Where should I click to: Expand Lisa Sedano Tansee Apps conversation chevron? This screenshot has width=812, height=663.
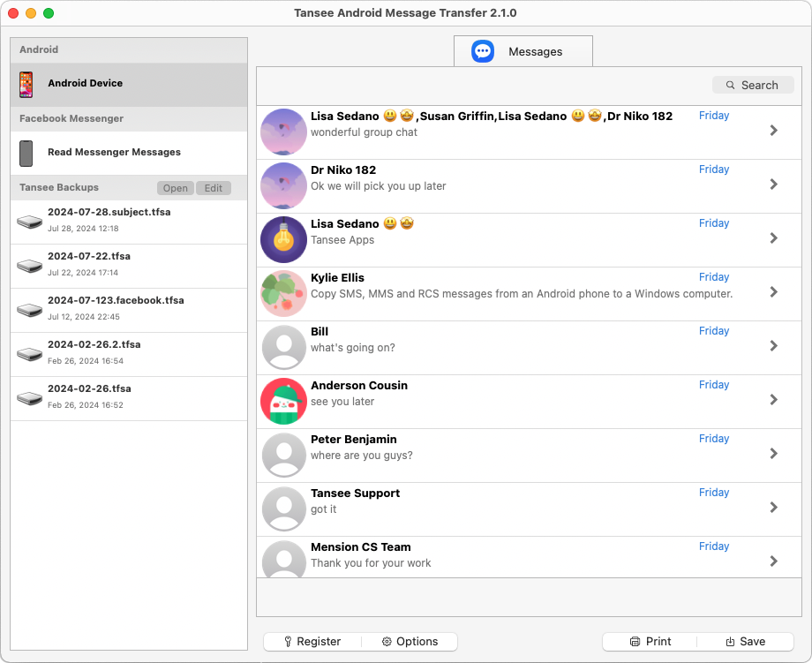[774, 238]
